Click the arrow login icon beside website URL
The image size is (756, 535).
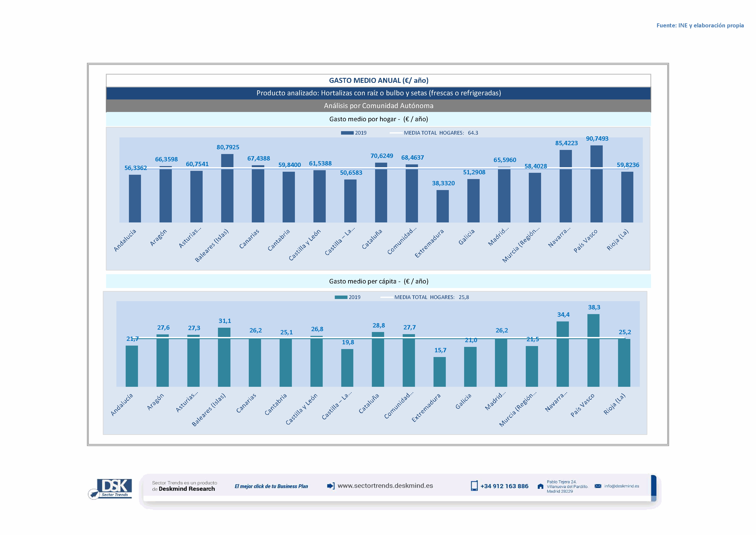click(x=331, y=486)
